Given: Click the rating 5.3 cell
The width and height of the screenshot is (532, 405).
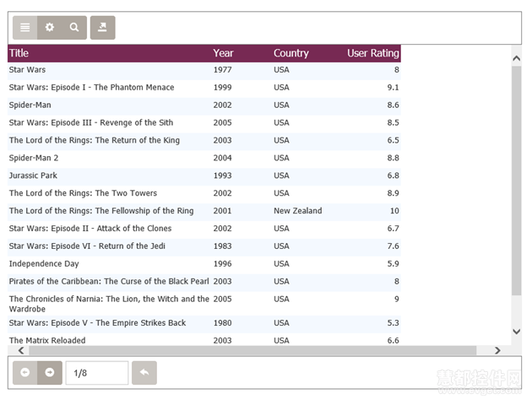Looking at the screenshot, I should pos(394,322).
